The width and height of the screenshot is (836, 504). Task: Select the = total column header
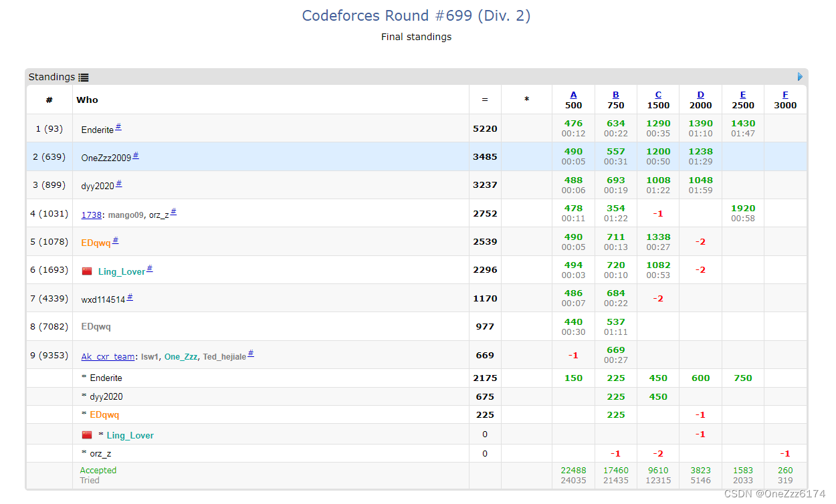(x=485, y=100)
